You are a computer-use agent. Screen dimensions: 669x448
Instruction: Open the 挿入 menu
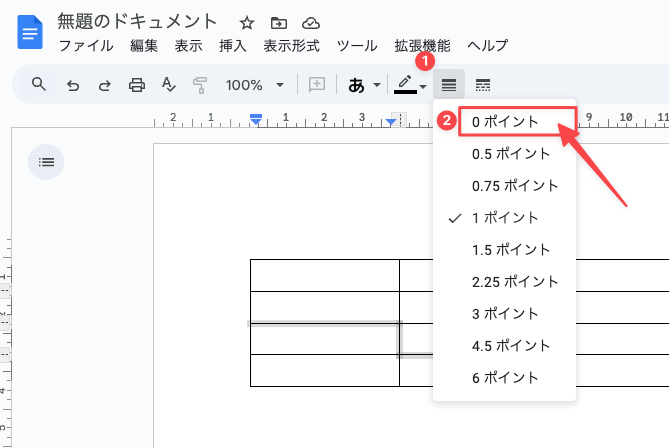[233, 46]
